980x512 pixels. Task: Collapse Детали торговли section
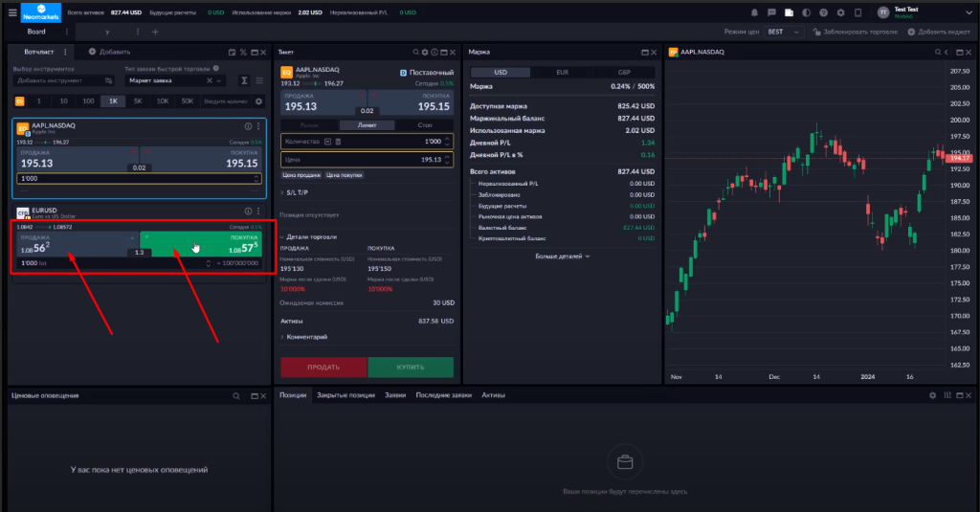click(x=308, y=237)
